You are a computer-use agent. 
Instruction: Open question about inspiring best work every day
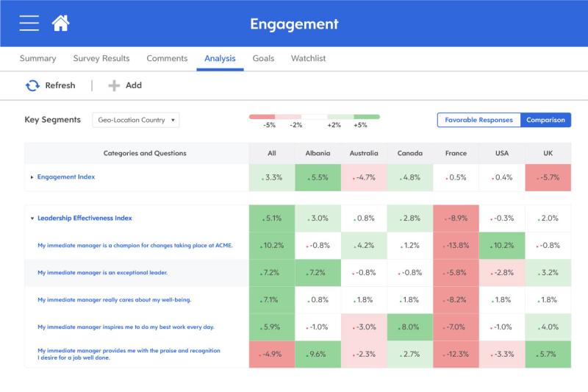[126, 327]
